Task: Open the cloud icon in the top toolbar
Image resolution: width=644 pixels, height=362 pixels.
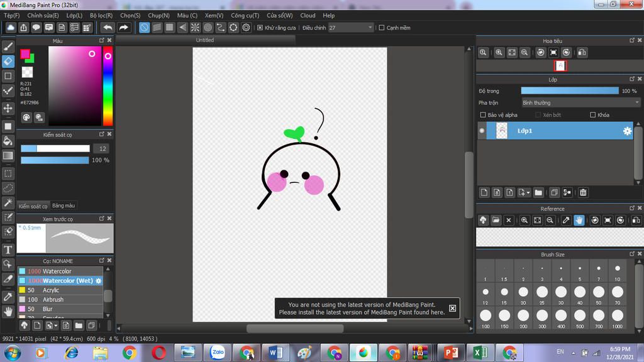Action: point(11,28)
